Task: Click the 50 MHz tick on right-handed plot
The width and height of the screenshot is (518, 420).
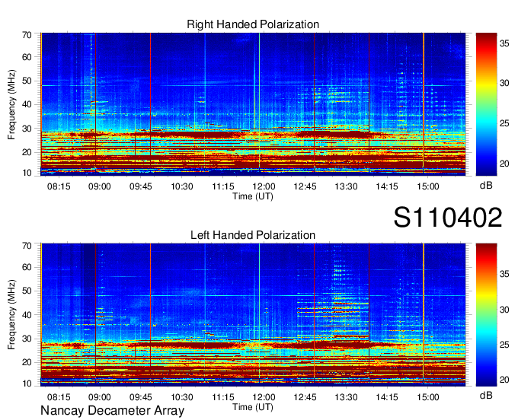Action: point(27,81)
